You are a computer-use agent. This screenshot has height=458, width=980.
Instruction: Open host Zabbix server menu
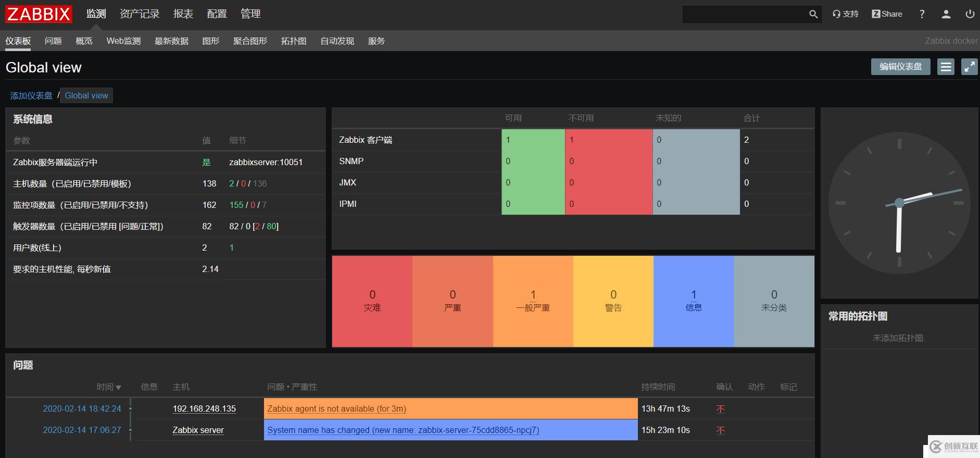coord(198,430)
